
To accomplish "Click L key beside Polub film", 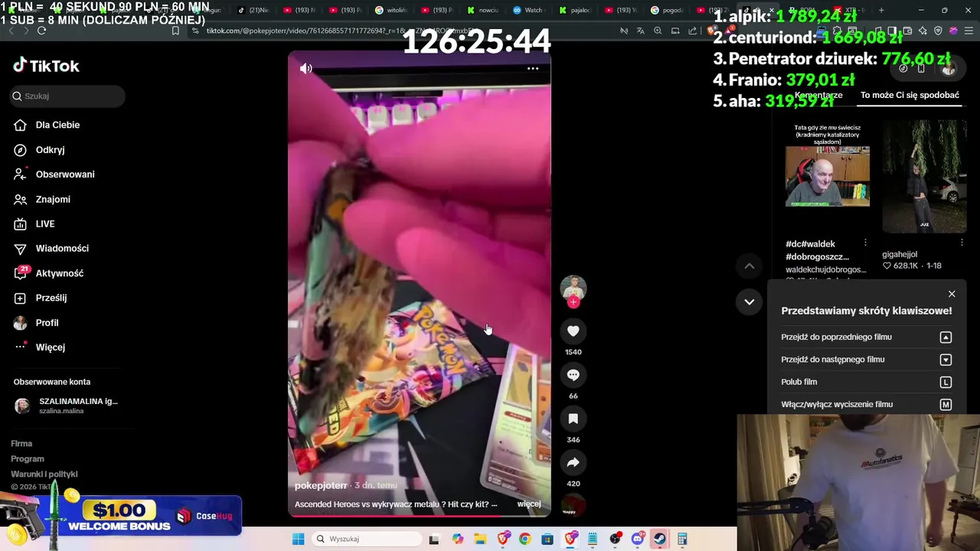I will tap(946, 382).
